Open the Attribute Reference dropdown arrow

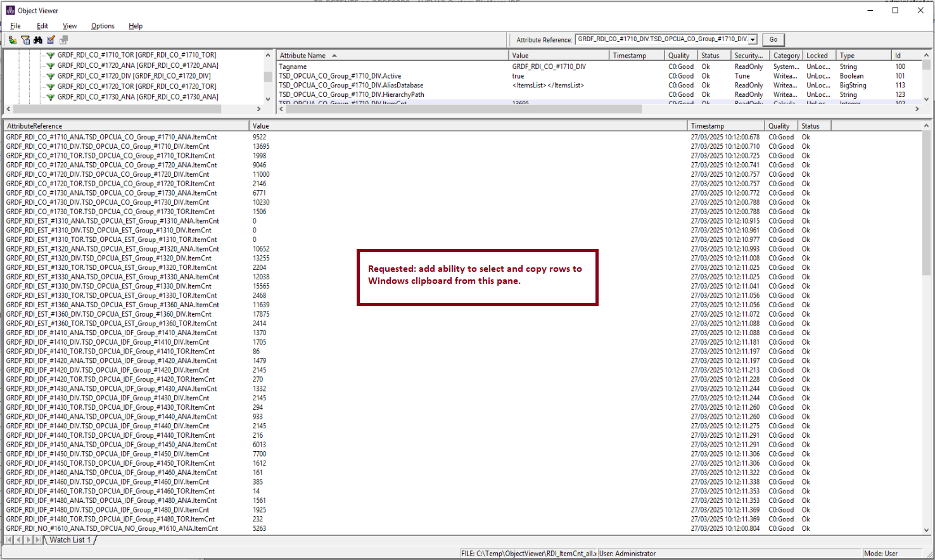tap(753, 39)
